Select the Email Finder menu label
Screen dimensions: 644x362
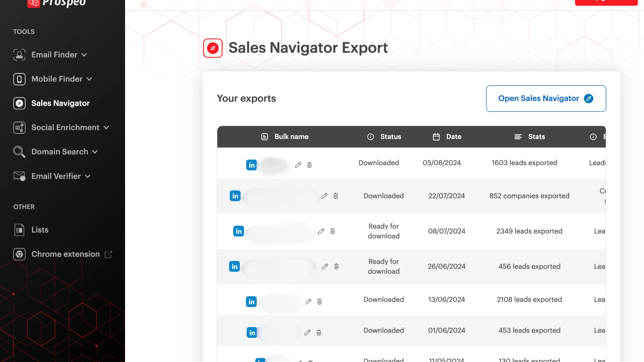54,55
